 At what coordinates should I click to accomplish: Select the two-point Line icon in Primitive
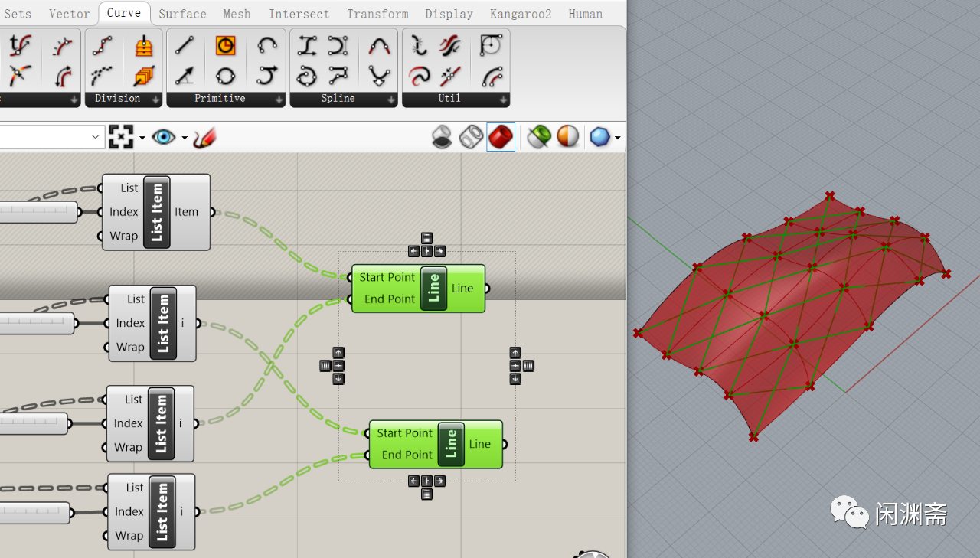[x=184, y=45]
